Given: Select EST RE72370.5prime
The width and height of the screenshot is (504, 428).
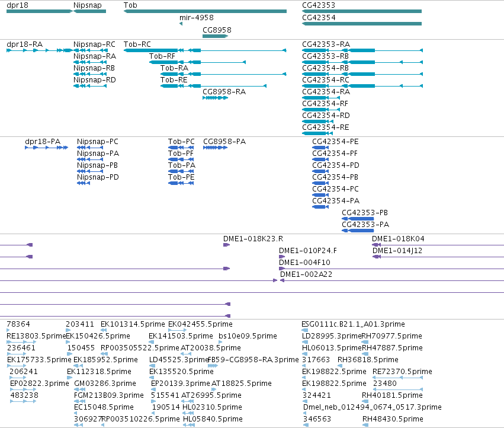Looking at the screenshot, I should click(x=397, y=378).
